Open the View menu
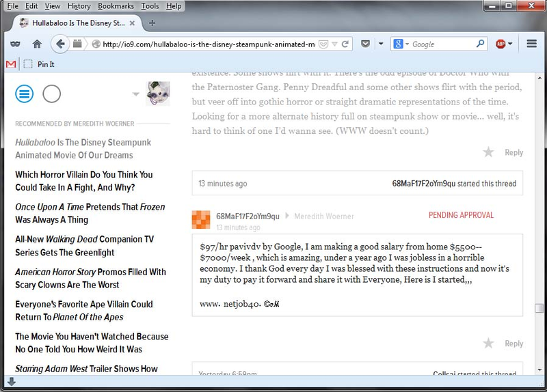Image resolution: width=547 pixels, height=392 pixels. 53,6
